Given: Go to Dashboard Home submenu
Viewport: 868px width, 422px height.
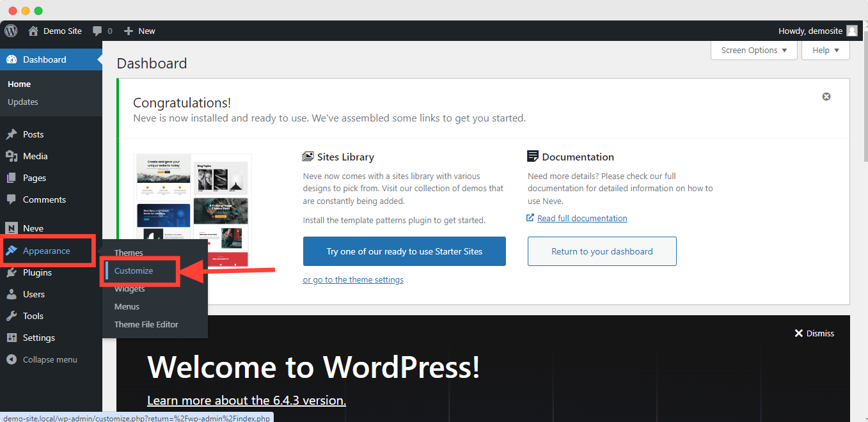Looking at the screenshot, I should tap(19, 84).
